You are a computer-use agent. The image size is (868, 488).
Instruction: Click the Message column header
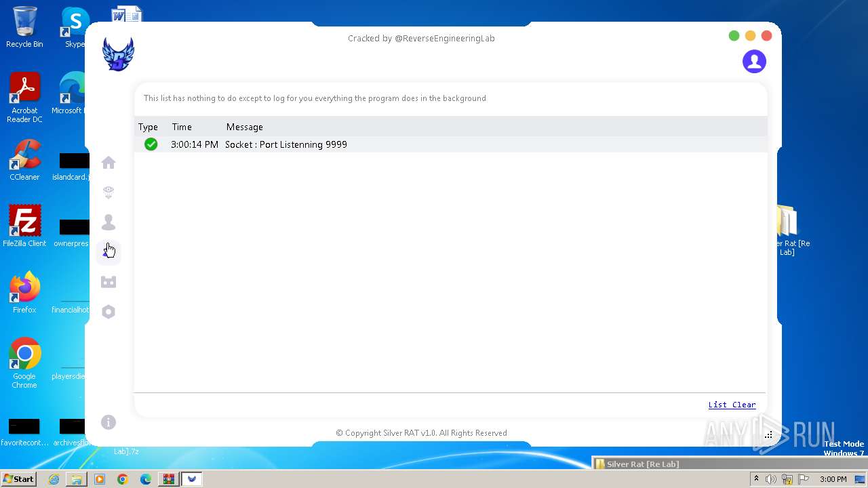[x=244, y=127]
